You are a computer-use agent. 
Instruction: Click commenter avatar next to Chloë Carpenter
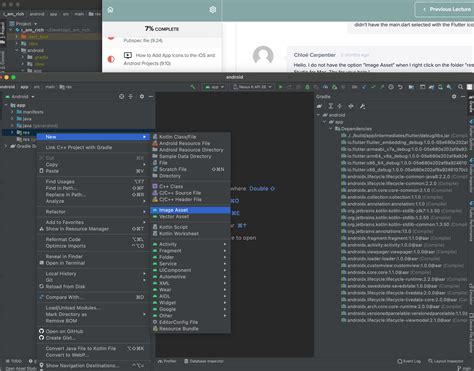click(263, 56)
